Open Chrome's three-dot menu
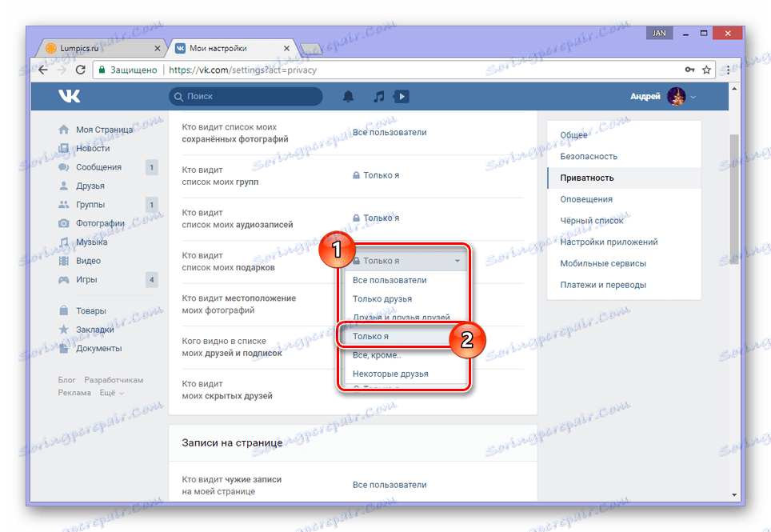 [x=729, y=70]
